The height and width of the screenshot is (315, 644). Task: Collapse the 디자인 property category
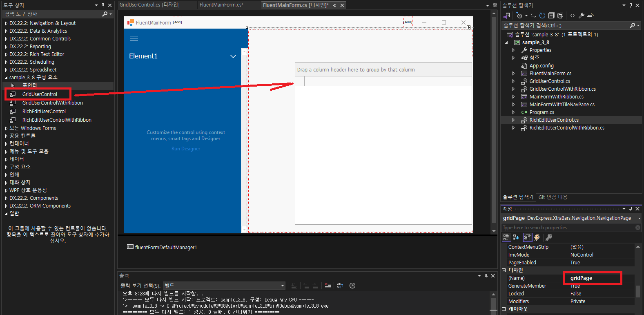click(x=504, y=270)
